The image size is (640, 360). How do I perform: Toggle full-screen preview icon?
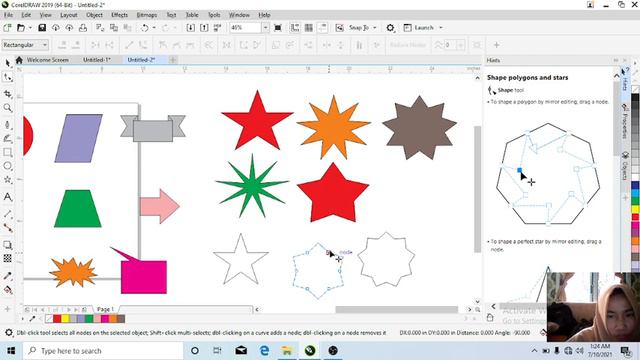[x=278, y=28]
